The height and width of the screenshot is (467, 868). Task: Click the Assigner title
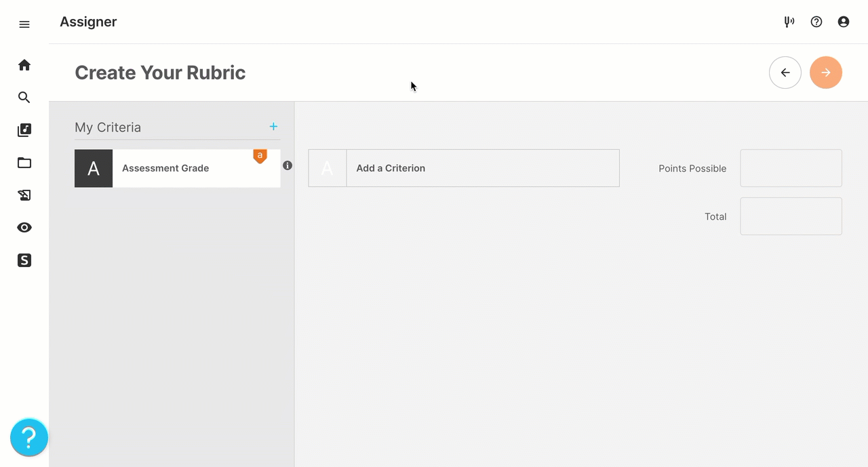(x=88, y=22)
